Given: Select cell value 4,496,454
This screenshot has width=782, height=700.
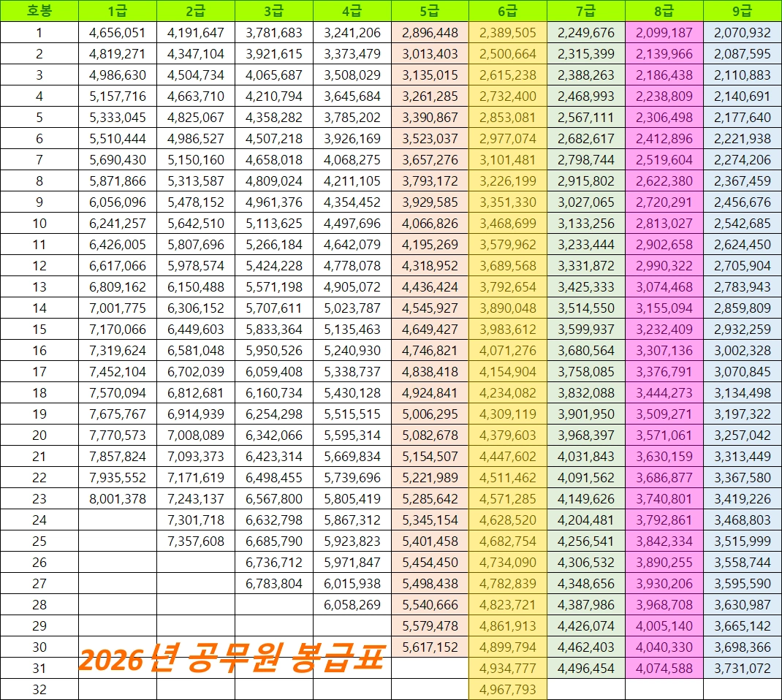Looking at the screenshot, I should pyautogui.click(x=586, y=669).
